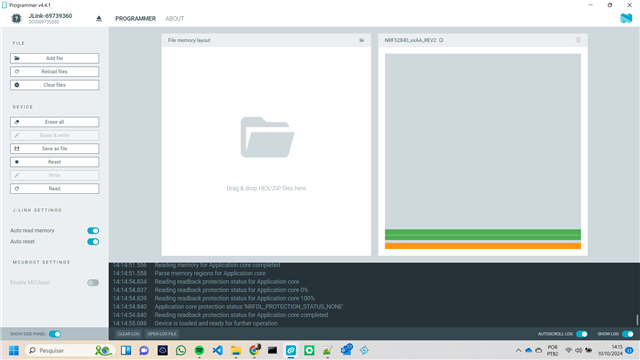Toggle Autoscroll log switch
640x360 pixels.
point(582,334)
